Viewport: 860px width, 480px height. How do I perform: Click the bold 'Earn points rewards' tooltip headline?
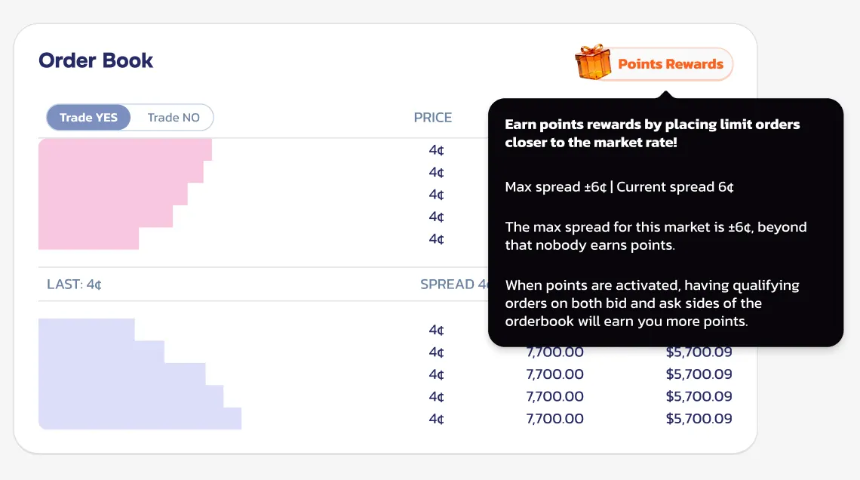pos(652,134)
